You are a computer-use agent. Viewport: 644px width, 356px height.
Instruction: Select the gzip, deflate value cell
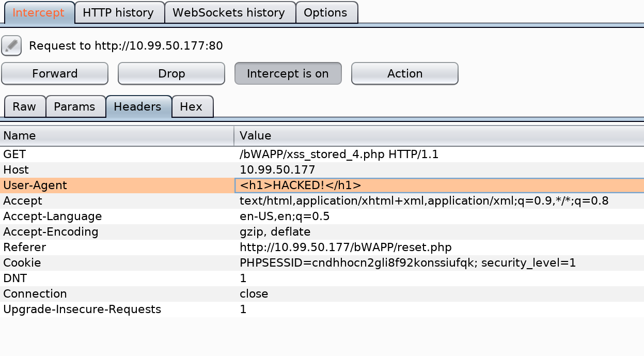click(x=439, y=231)
